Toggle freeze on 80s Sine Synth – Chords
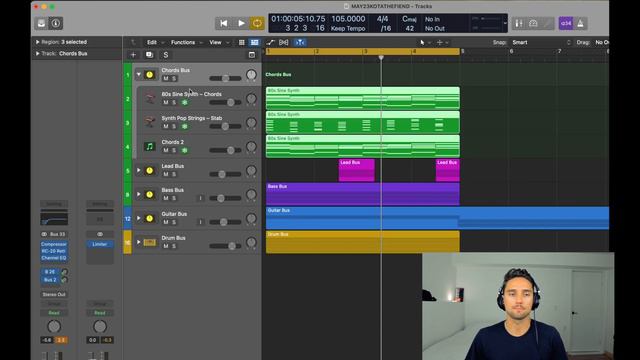 pyautogui.click(x=185, y=102)
